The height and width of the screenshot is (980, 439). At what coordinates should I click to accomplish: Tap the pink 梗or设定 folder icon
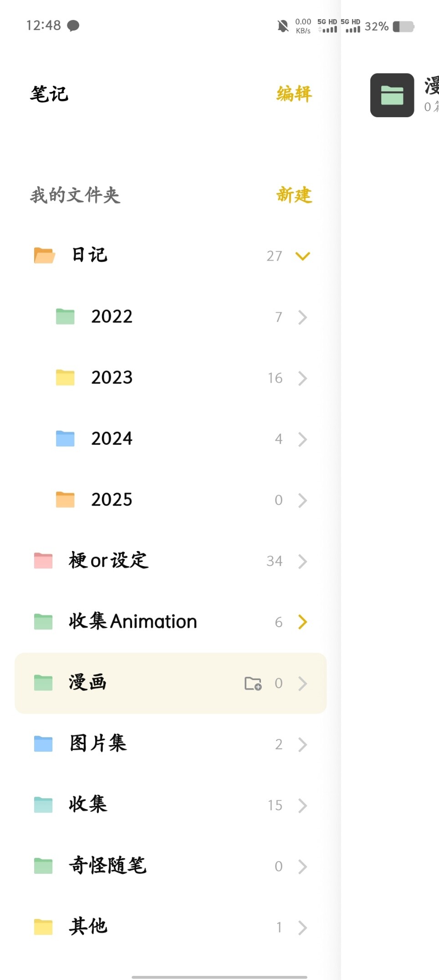pos(43,561)
